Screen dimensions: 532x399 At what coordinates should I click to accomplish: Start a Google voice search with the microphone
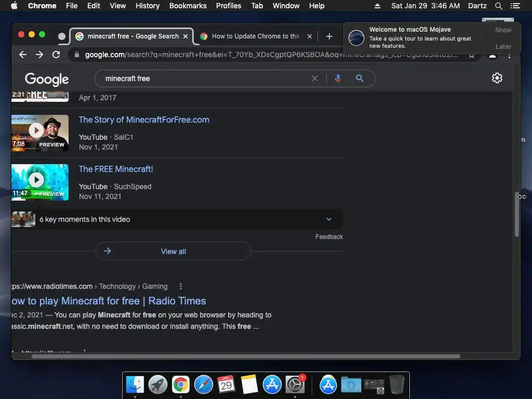[338, 79]
